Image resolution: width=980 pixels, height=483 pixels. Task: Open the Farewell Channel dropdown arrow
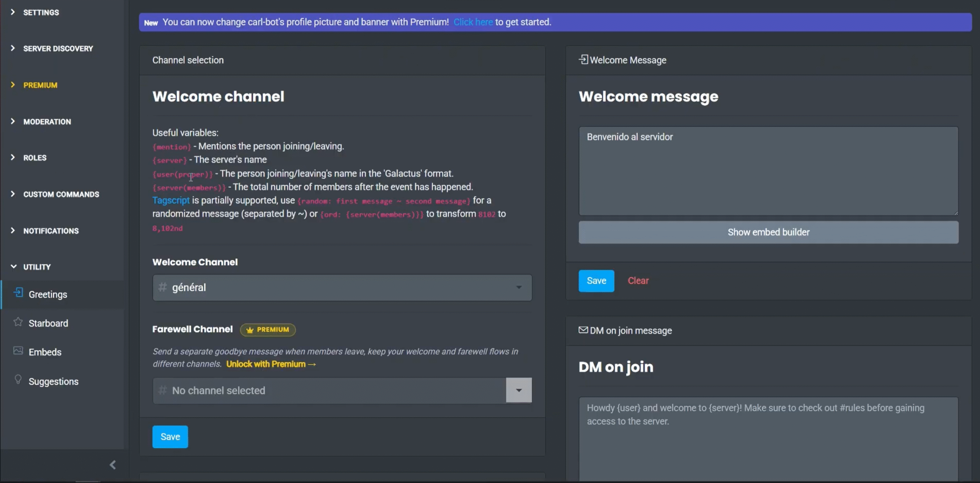pos(519,390)
